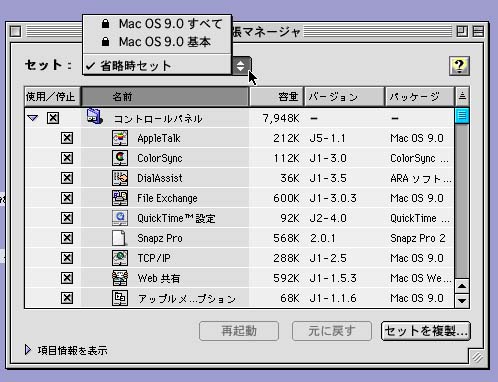Viewport: 498px width, 382px height.
Task: Sort by the 名前 column header
Action: coord(165,97)
